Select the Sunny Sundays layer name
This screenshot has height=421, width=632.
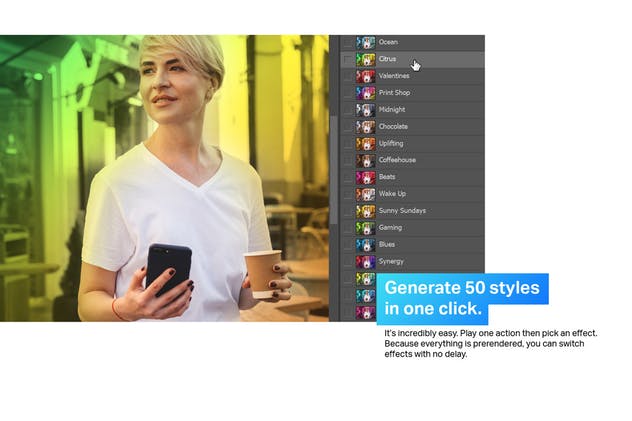402,211
